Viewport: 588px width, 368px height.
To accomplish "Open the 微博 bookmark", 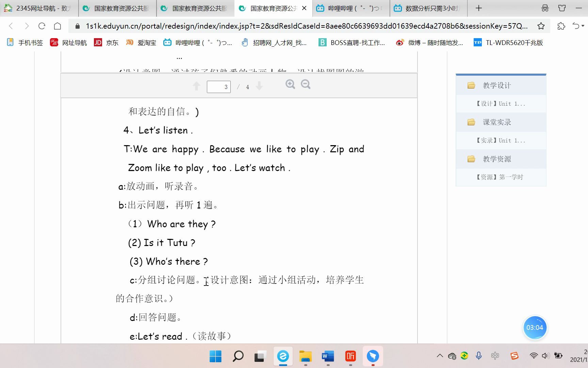I will coord(429,43).
